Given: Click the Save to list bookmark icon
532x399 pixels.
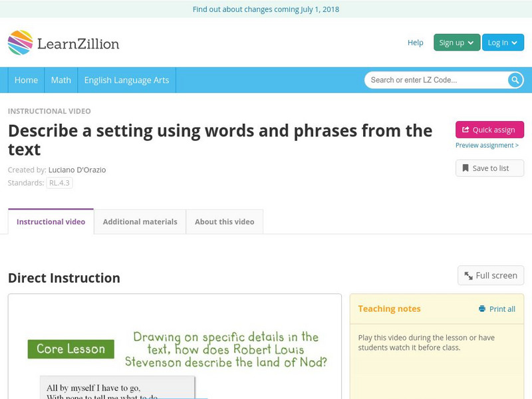Looking at the screenshot, I should coord(465,168).
